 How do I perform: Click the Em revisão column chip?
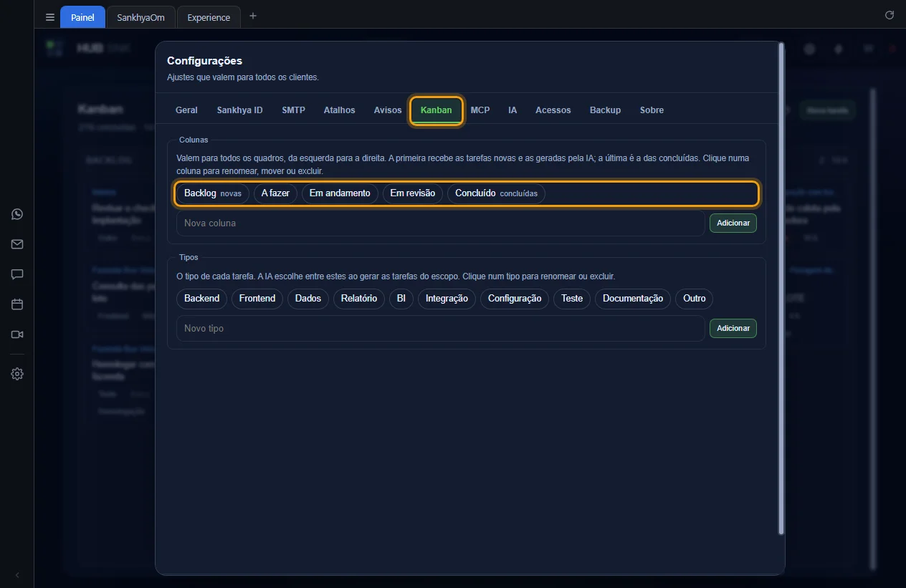[412, 193]
